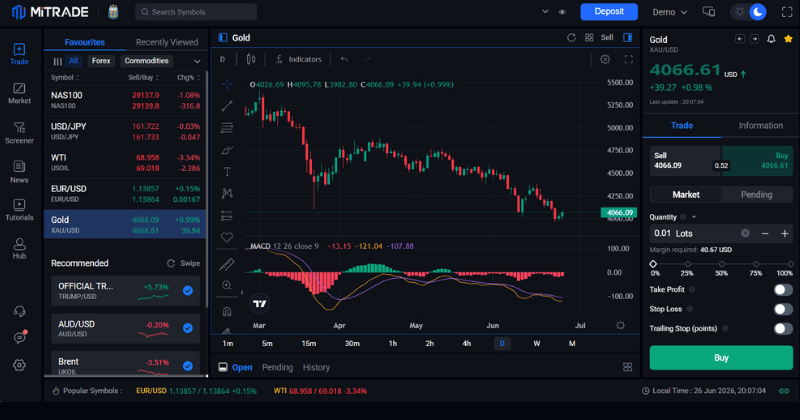Open the News sidebar section

[x=19, y=172]
